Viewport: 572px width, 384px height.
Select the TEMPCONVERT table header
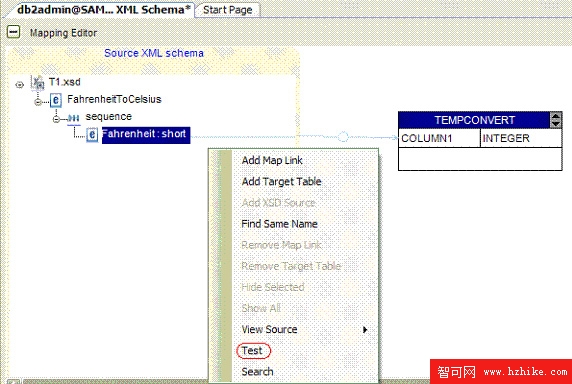[474, 120]
